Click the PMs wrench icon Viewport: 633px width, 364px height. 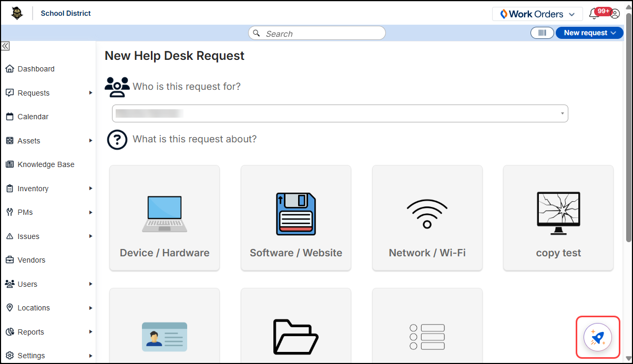[9, 212]
